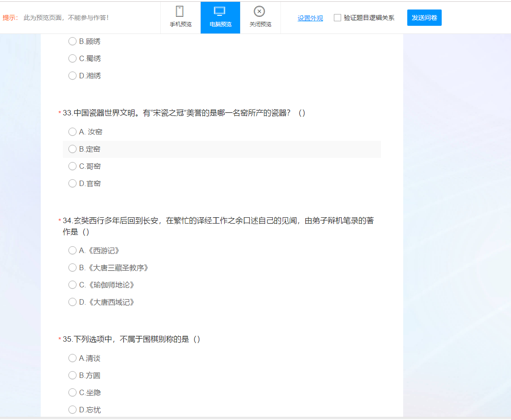511x420 pixels.
Task: Enable 验证题目逻辑关系 checkbox
Action: pyautogui.click(x=337, y=18)
